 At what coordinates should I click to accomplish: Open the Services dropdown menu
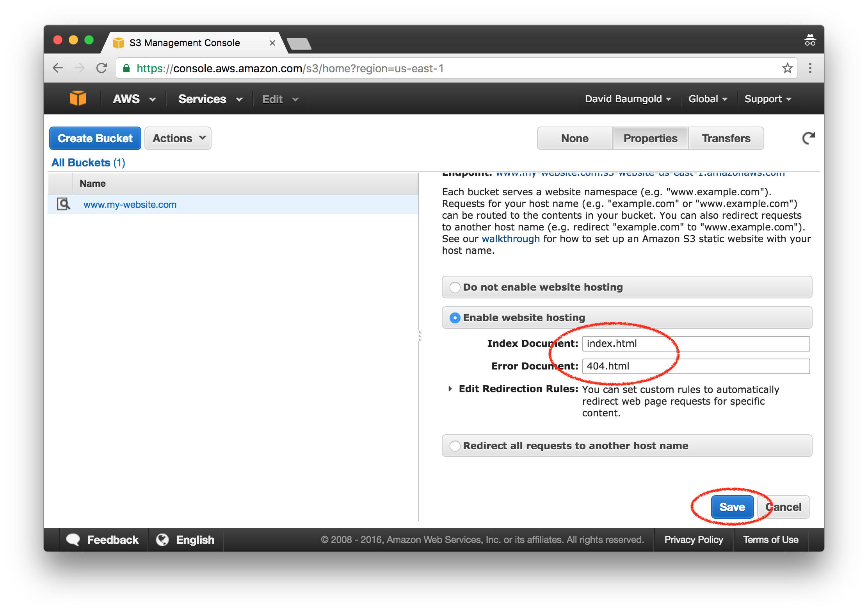click(210, 99)
